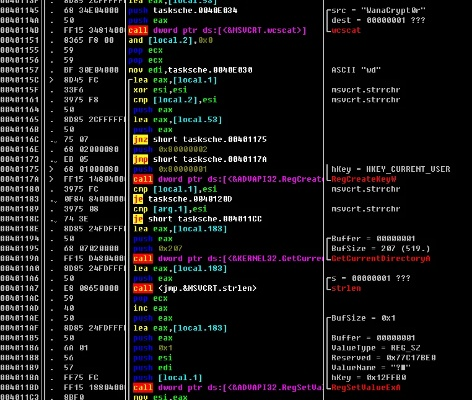Screen dimensions: 472x400
Task: Select the 'mov edi,tasksche.0040E030' instruction
Action: click(190, 70)
